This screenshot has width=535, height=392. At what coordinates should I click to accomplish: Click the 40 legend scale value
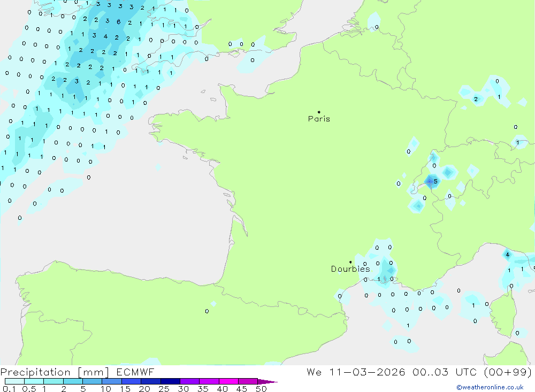click(223, 389)
